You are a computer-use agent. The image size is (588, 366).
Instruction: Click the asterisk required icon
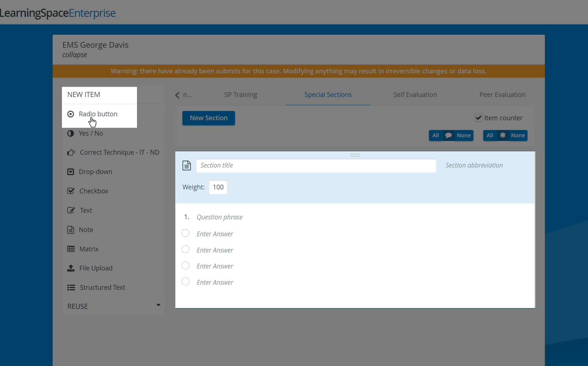pyautogui.click(x=503, y=135)
